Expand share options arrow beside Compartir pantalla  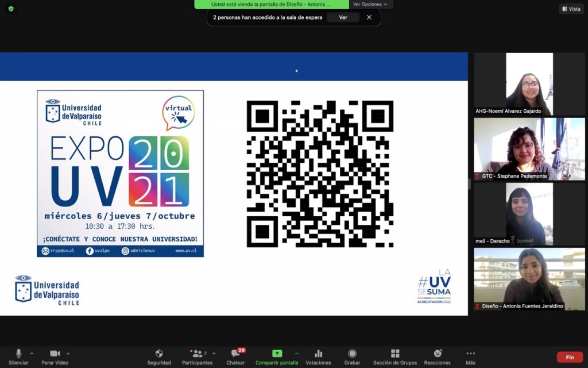tap(297, 354)
